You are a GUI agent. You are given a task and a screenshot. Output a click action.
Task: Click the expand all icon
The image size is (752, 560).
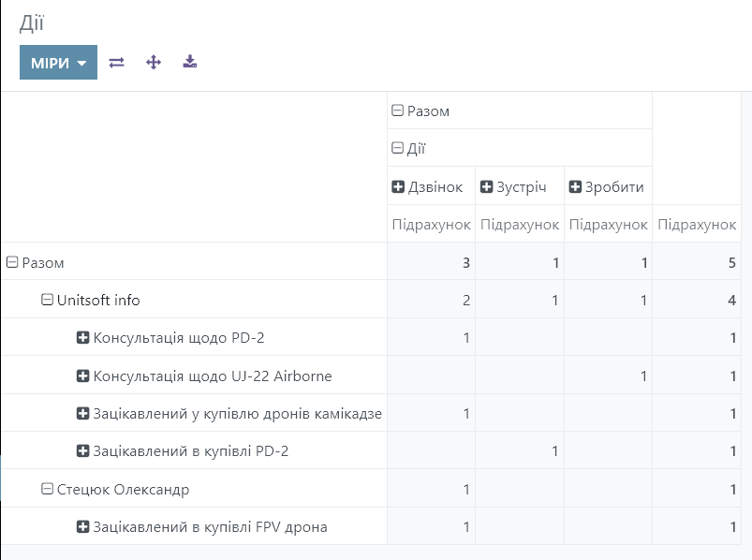pyautogui.click(x=154, y=63)
